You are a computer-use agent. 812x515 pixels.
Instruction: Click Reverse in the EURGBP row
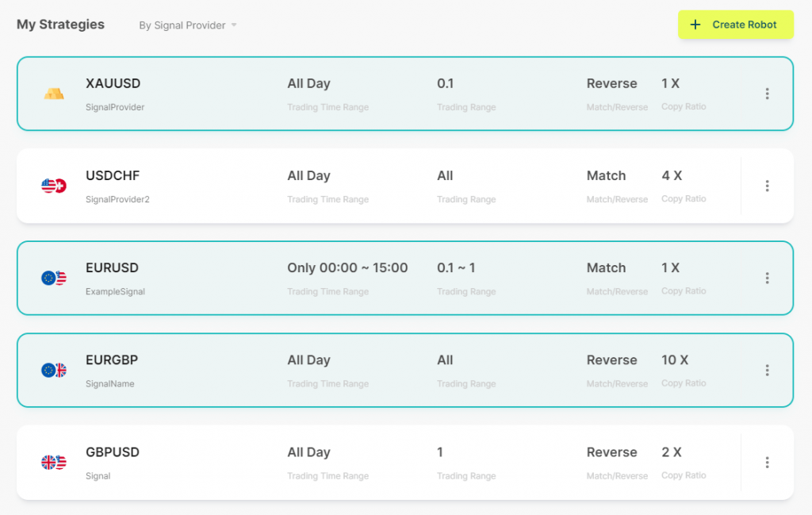pos(611,360)
